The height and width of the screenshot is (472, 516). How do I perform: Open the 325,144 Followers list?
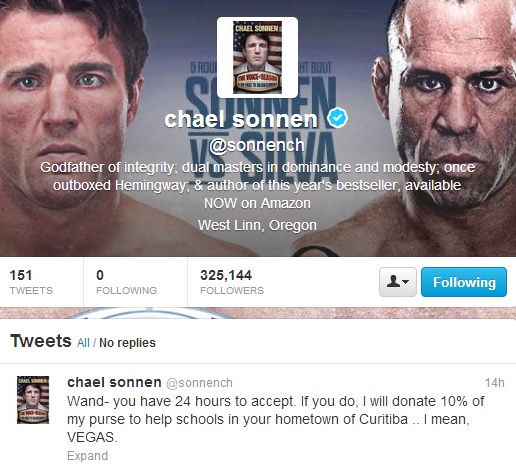click(232, 282)
